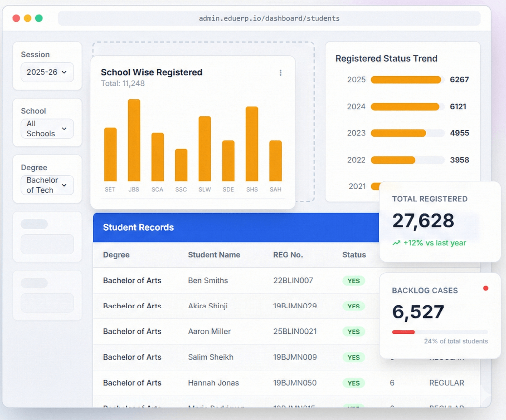Click YES status badge for Ben Smiths

[353, 281]
